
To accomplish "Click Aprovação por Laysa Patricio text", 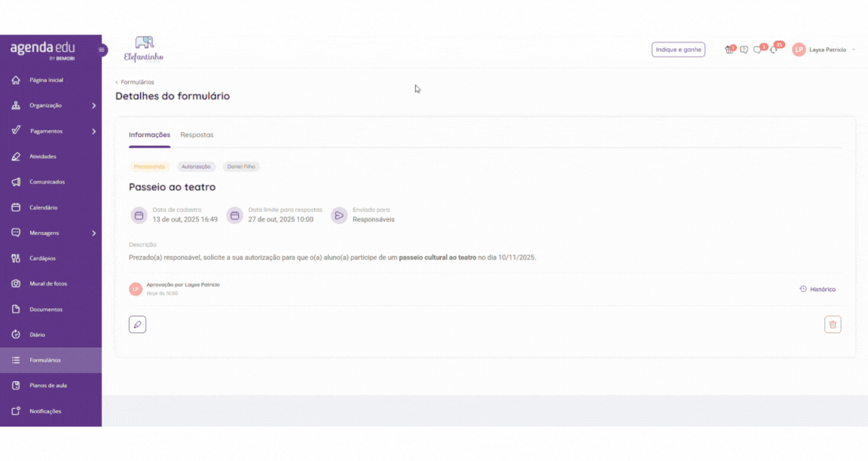I will tap(183, 285).
